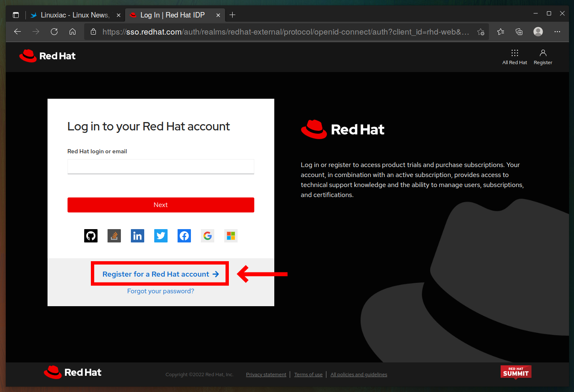This screenshot has height=392, width=574.
Task: Open the browser Favorites star list icon
Action: point(501,32)
